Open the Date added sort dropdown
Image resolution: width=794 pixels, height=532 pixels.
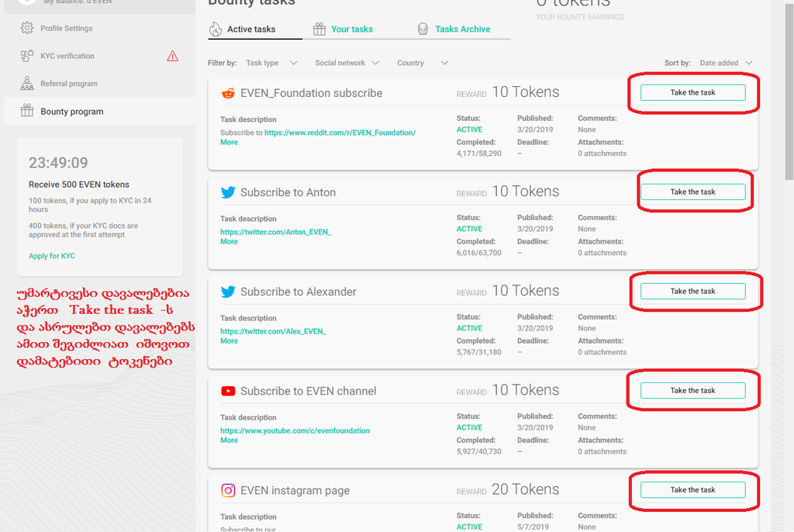coord(726,63)
